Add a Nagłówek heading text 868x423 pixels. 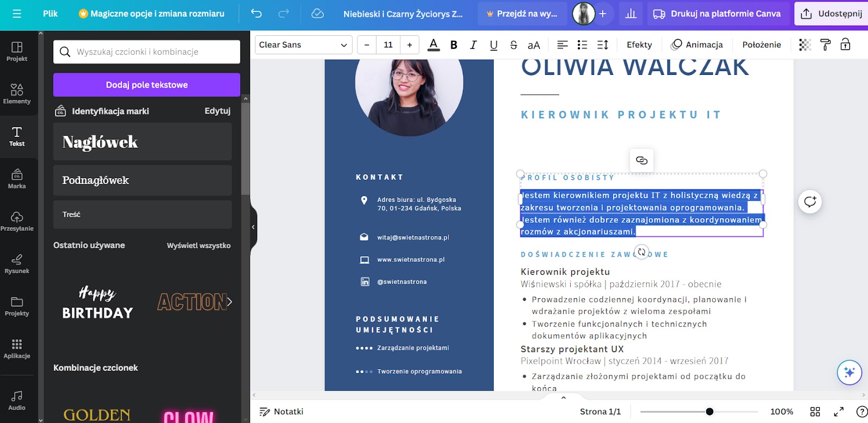(142, 142)
